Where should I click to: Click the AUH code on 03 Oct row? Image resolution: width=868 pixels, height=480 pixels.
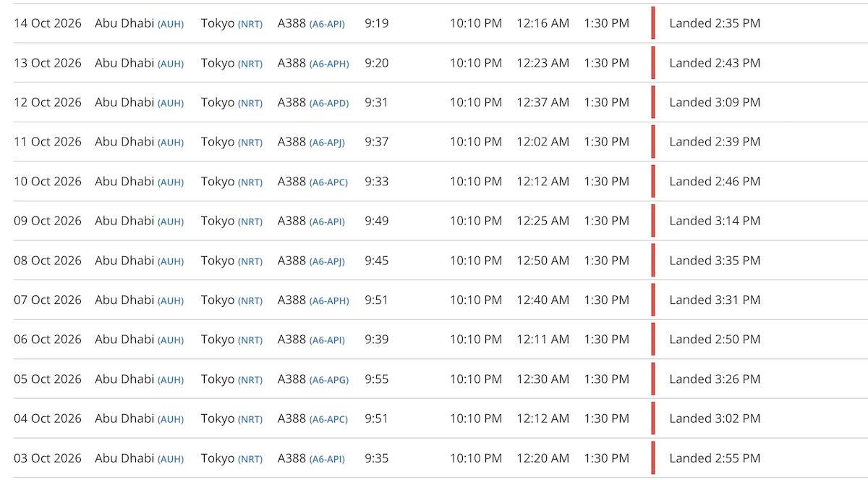[171, 459]
